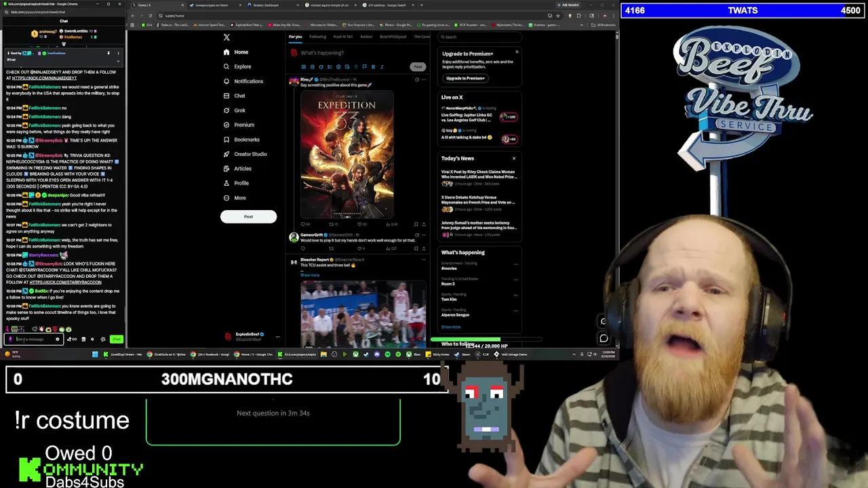The height and width of the screenshot is (488, 868).
Task: Click the Articles icon in sidebar
Action: [226, 169]
